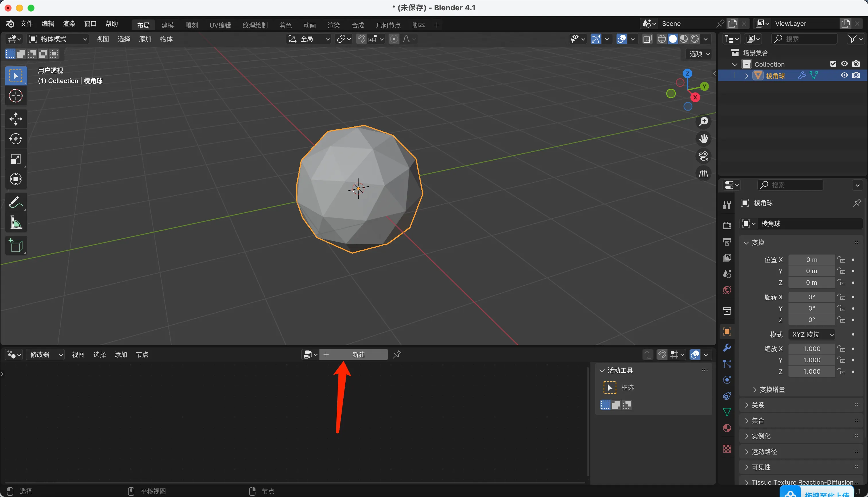
Task: Open the 文件 menu
Action: click(x=26, y=24)
